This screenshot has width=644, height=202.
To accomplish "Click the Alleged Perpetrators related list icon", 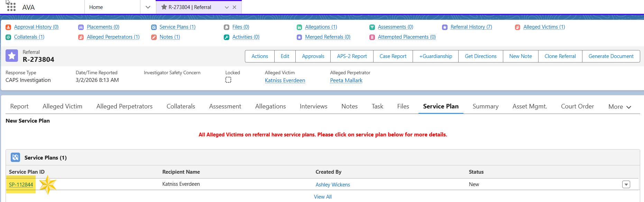I will (81, 37).
